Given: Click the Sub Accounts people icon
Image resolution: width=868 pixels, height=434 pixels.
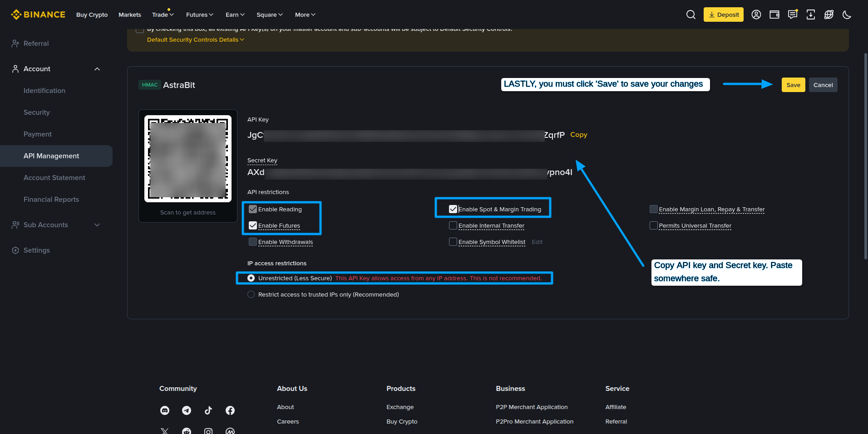Looking at the screenshot, I should click(15, 225).
